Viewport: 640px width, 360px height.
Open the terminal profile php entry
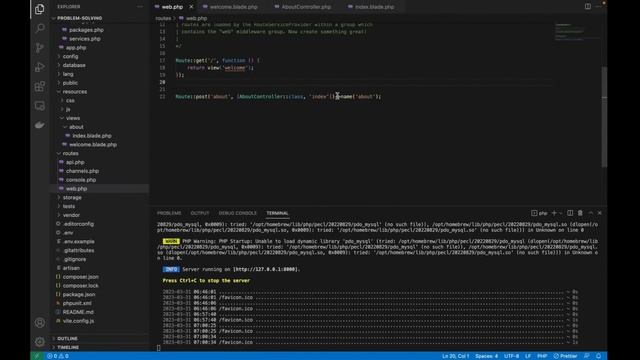coord(539,213)
